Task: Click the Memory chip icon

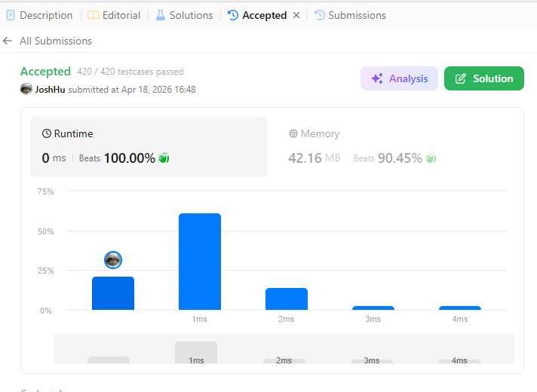Action: coord(293,133)
